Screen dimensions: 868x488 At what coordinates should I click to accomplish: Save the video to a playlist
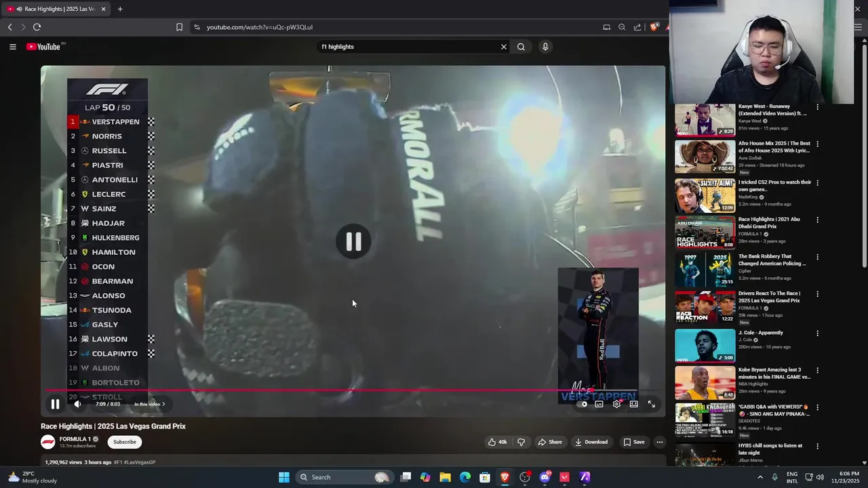pos(634,442)
